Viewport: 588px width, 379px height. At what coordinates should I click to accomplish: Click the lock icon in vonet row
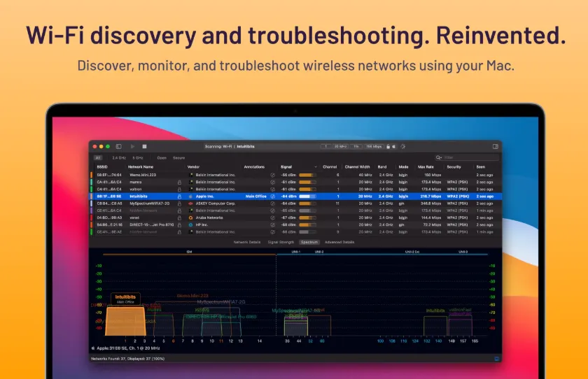point(179,217)
